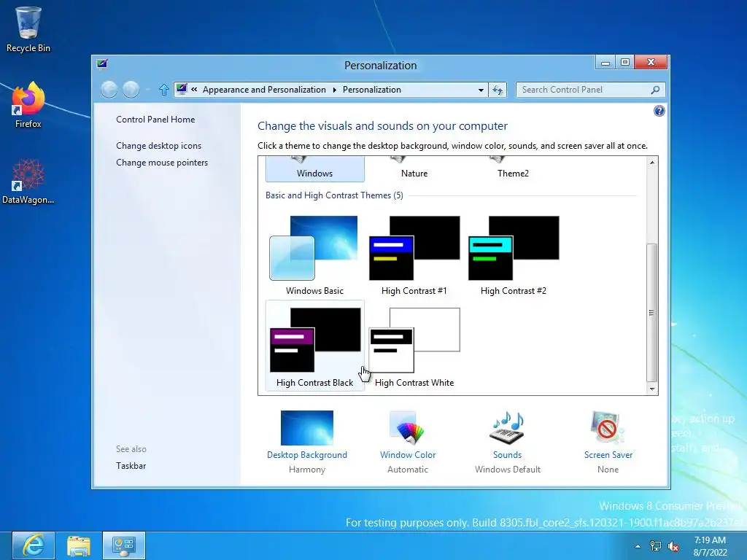The width and height of the screenshot is (747, 560).
Task: Click the Window Color text link
Action: (x=408, y=455)
